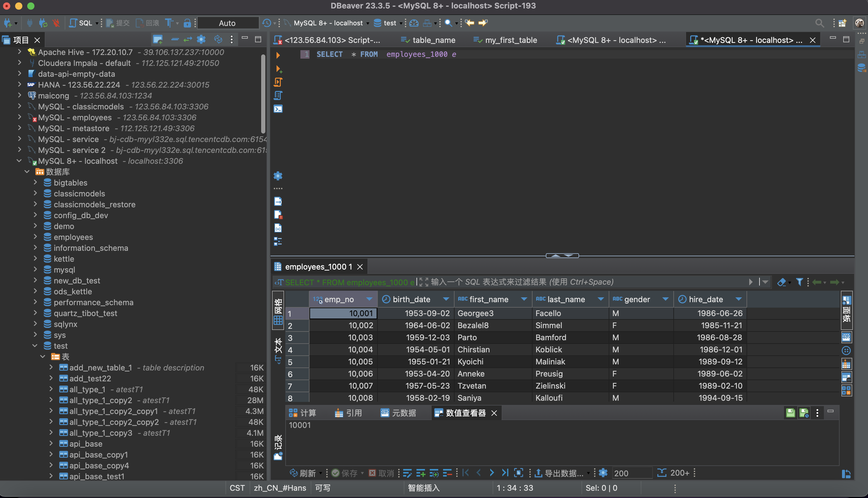The height and width of the screenshot is (498, 868).
Task: Close employees_1000 1 result tab
Action: click(360, 267)
